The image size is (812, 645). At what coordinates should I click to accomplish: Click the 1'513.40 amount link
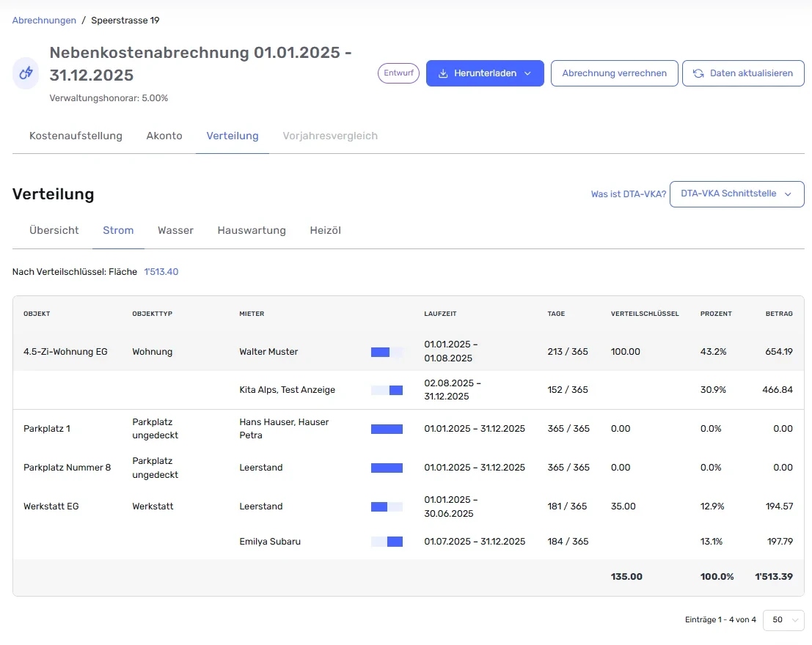[161, 272]
